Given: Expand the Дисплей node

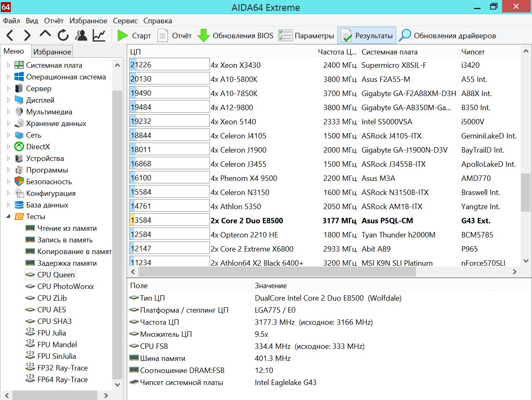Looking at the screenshot, I should [x=8, y=100].
